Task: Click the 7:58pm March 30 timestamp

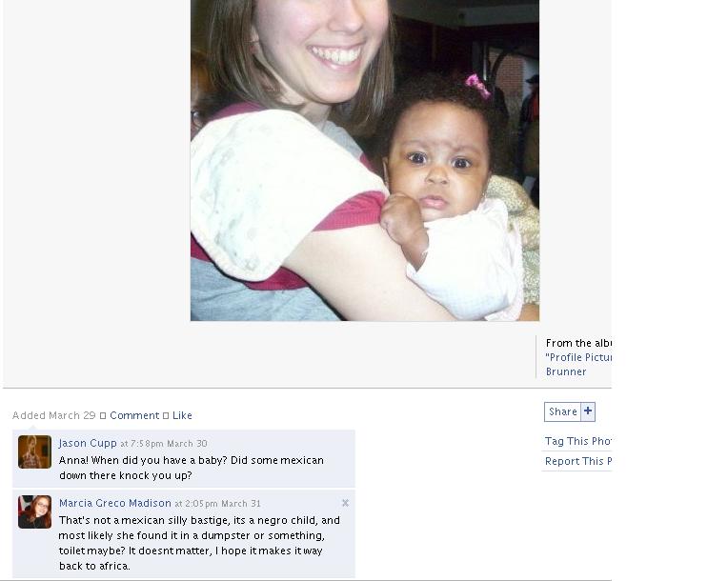Action: click(x=164, y=444)
